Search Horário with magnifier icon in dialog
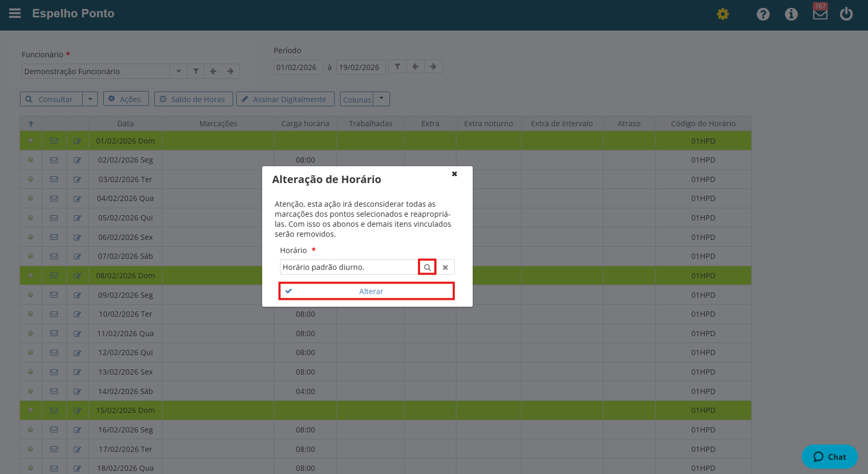868x474 pixels. 427,267
